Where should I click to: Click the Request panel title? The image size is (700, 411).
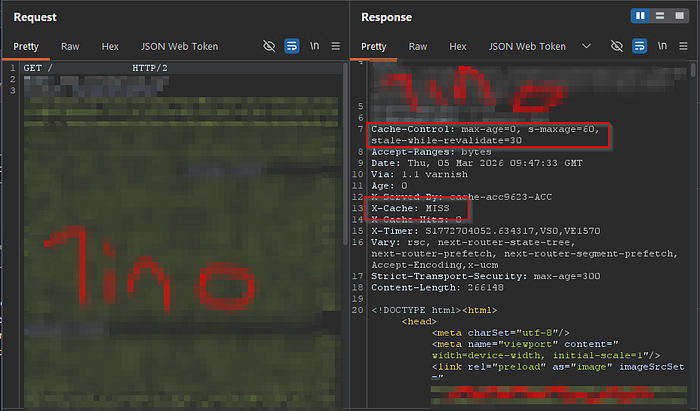(35, 17)
